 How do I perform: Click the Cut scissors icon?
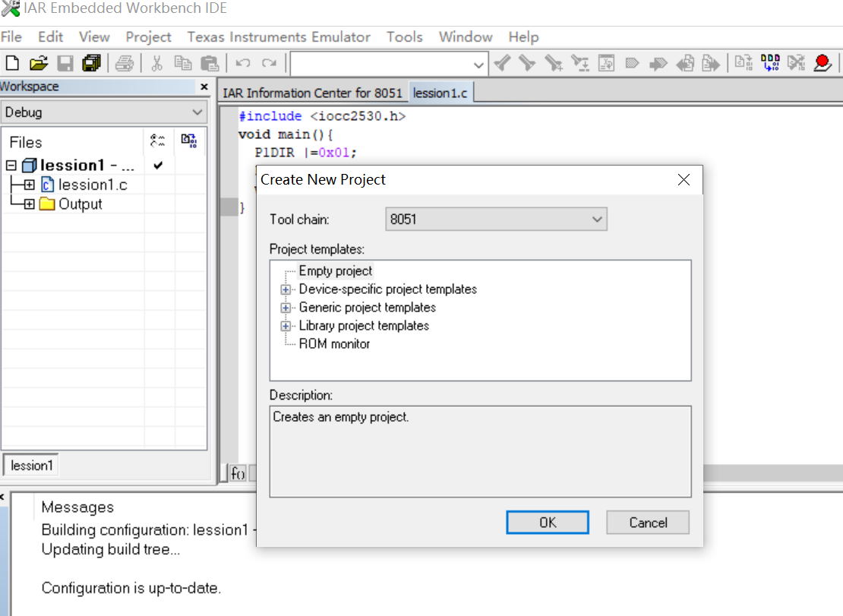[156, 64]
